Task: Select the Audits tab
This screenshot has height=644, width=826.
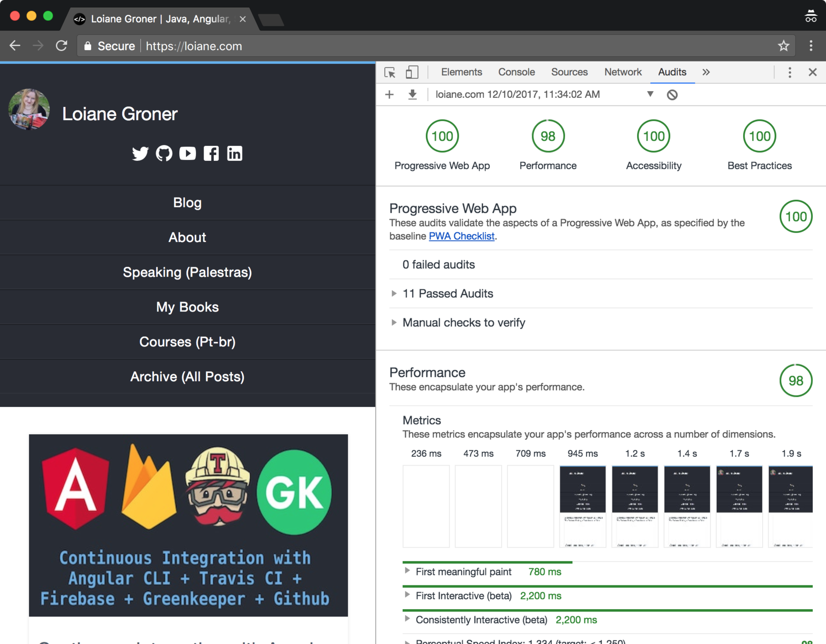Action: (672, 73)
